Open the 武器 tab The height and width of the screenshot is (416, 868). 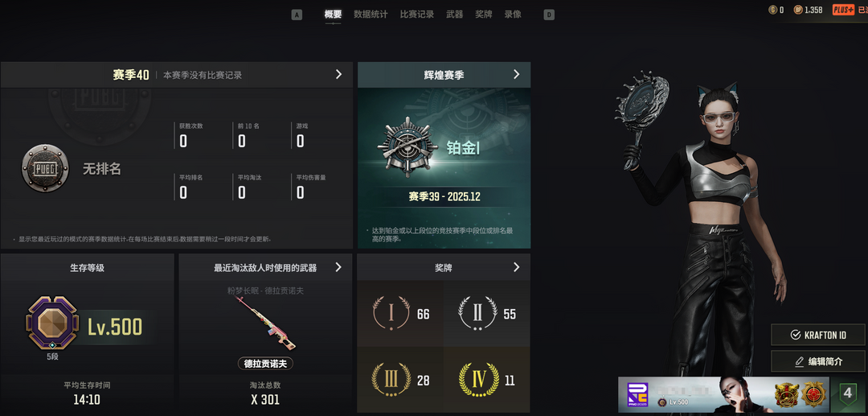point(454,14)
